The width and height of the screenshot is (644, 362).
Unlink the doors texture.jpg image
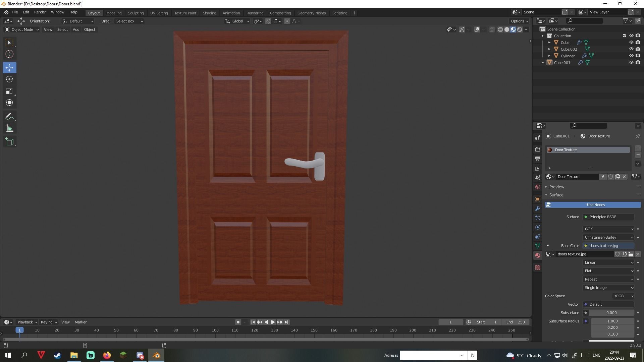[x=638, y=254]
